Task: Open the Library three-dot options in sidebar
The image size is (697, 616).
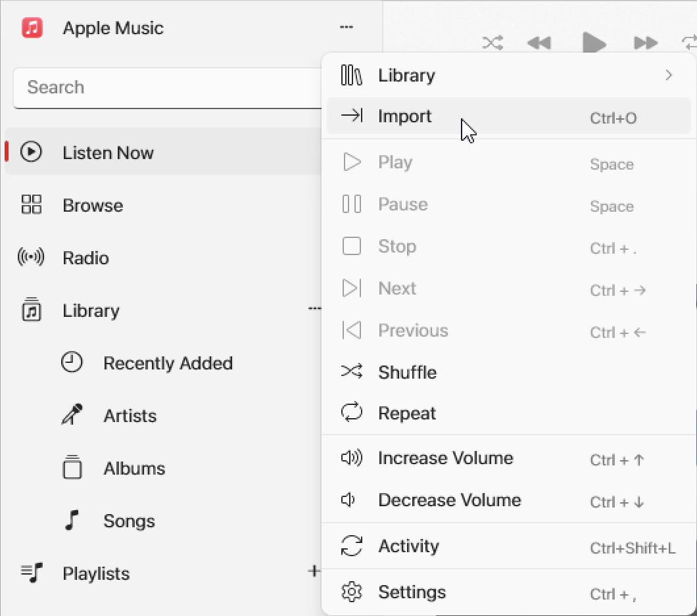Action: click(314, 308)
